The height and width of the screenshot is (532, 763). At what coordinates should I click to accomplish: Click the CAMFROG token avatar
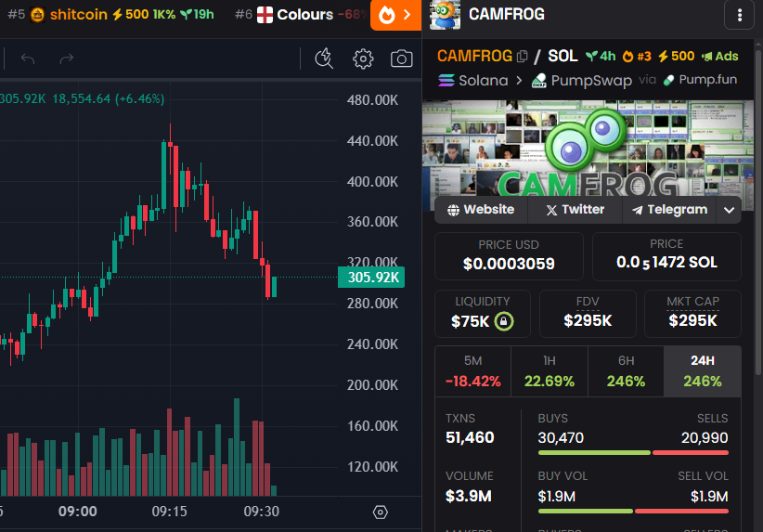pos(446,15)
